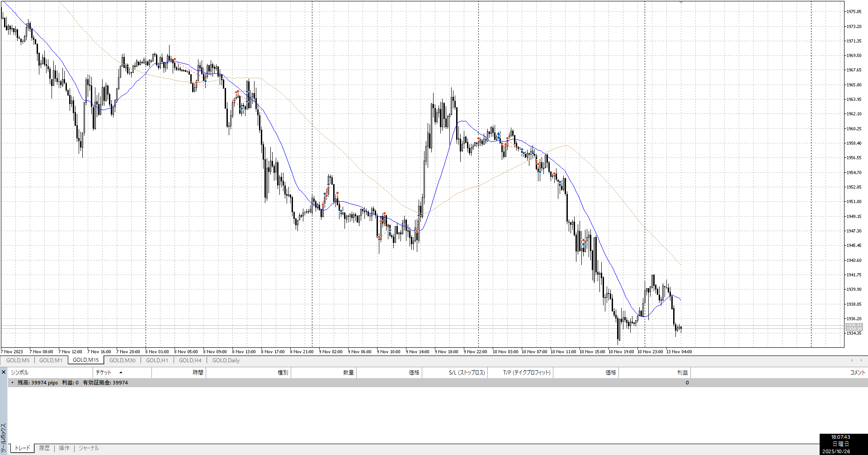Select the 残高 balance summary row
Screen dimensions: 868x455
[72, 383]
